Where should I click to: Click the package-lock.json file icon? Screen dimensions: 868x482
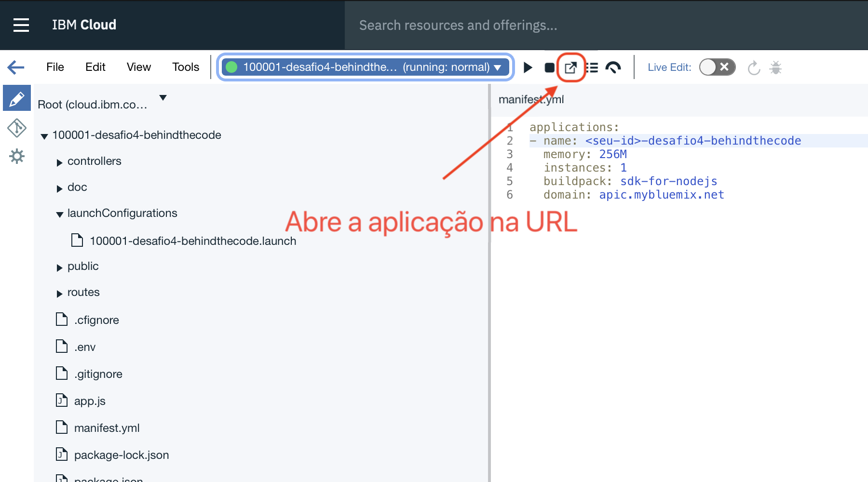click(62, 454)
